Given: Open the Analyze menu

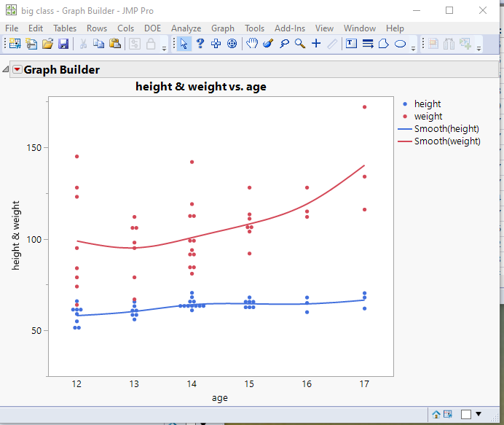Looking at the screenshot, I should 186,28.
